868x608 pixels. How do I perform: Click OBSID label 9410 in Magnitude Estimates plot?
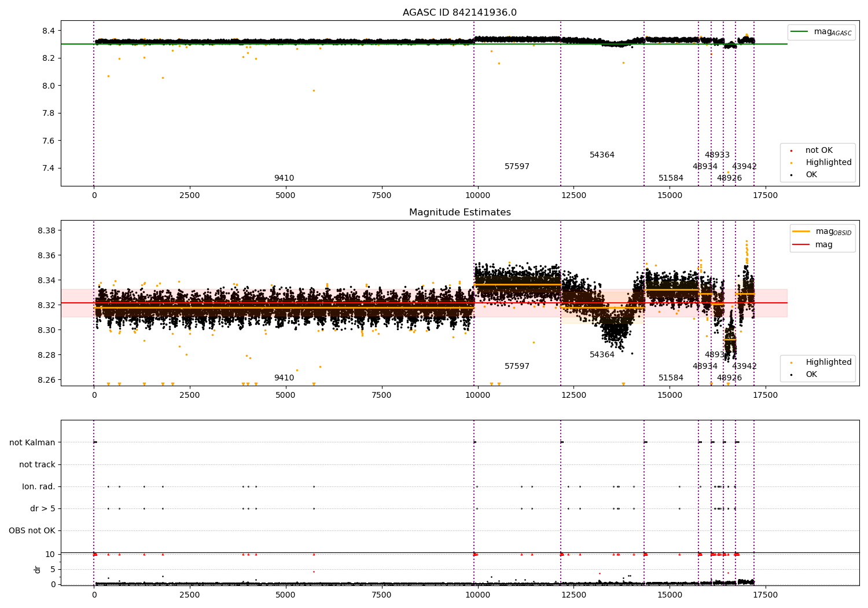coord(284,378)
